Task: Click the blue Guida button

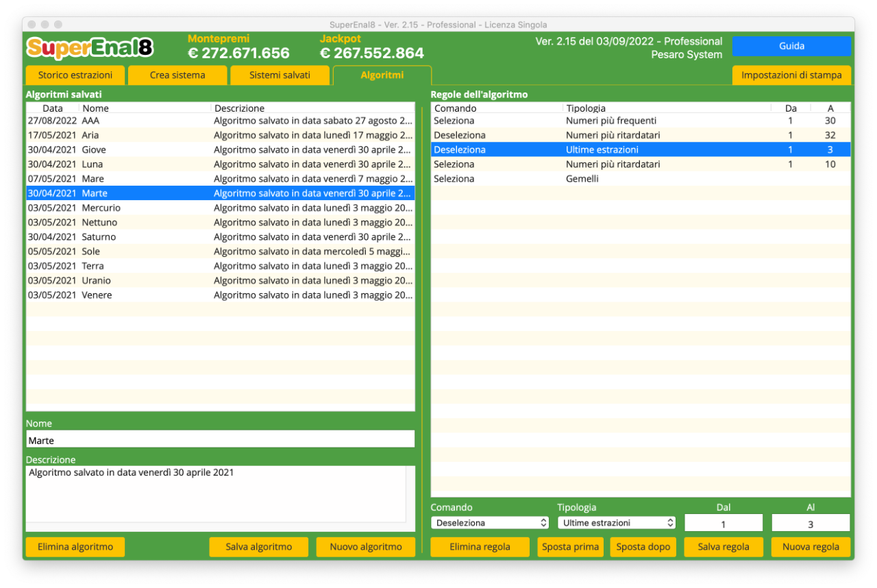Action: (x=791, y=46)
